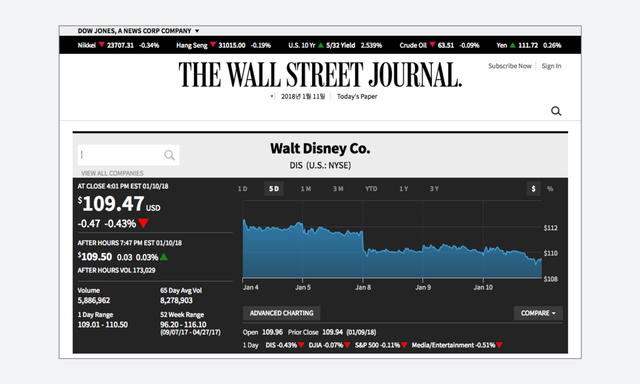Click View All Companies link
The width and height of the screenshot is (640, 384).
click(x=112, y=173)
